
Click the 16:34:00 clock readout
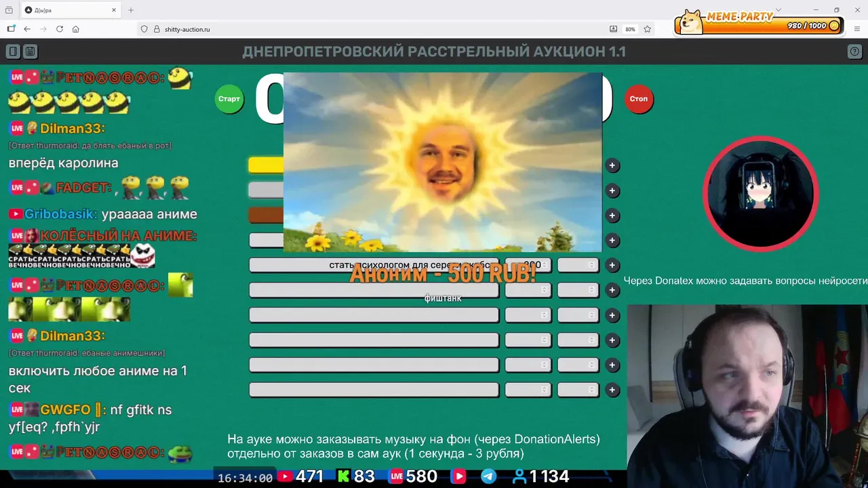click(x=245, y=478)
